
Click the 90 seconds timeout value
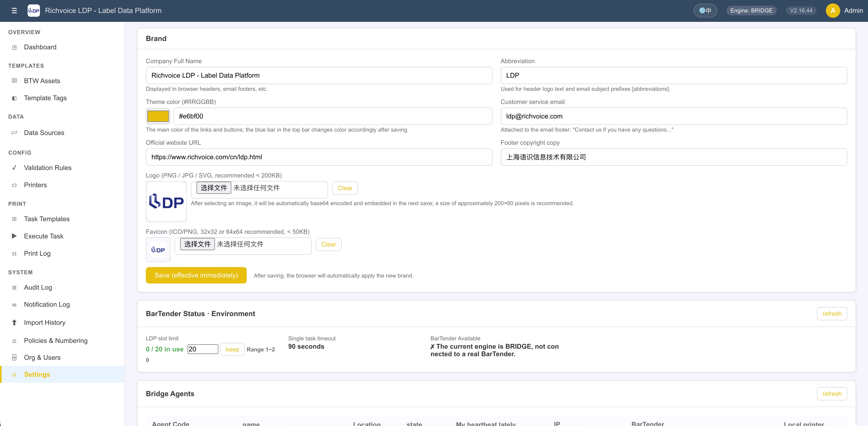[x=306, y=346]
